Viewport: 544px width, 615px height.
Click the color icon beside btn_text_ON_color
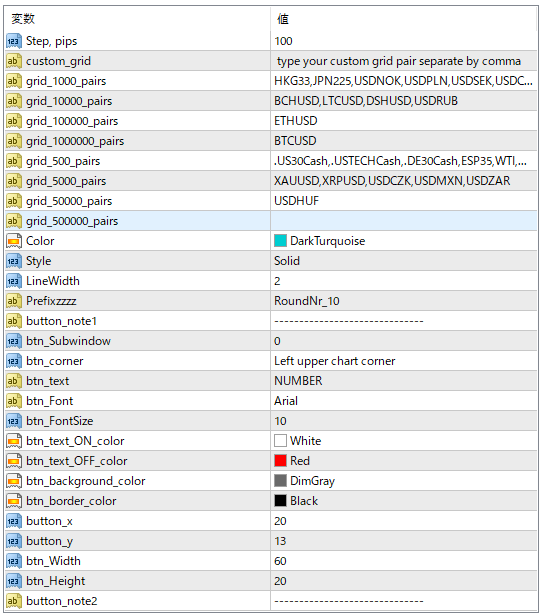click(14, 441)
